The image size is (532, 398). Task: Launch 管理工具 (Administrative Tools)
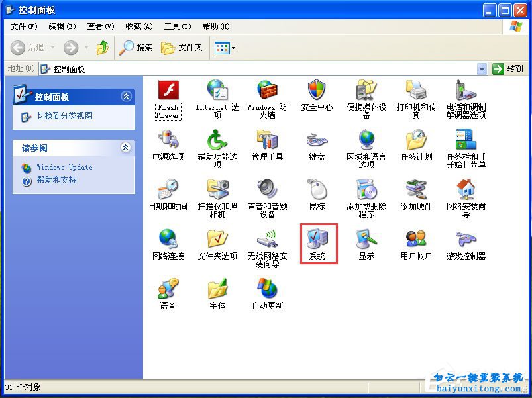[x=268, y=146]
